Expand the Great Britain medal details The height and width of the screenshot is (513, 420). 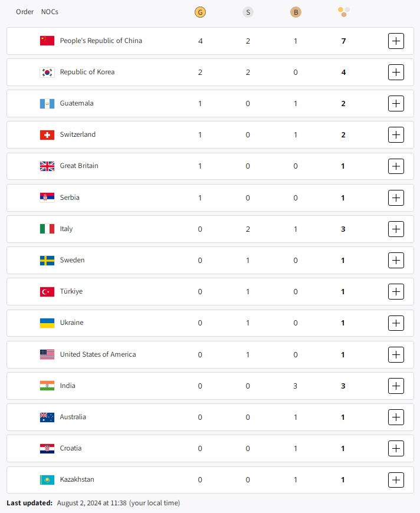[396, 166]
